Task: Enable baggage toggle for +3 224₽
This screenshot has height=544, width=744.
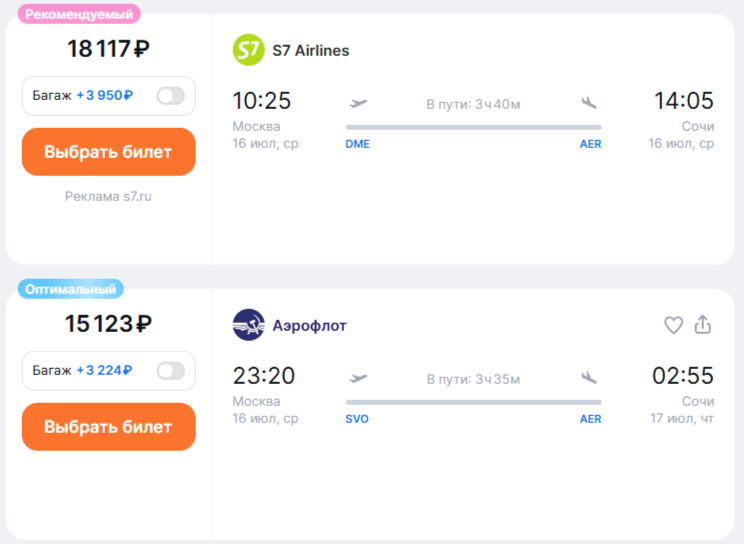Action: [171, 371]
